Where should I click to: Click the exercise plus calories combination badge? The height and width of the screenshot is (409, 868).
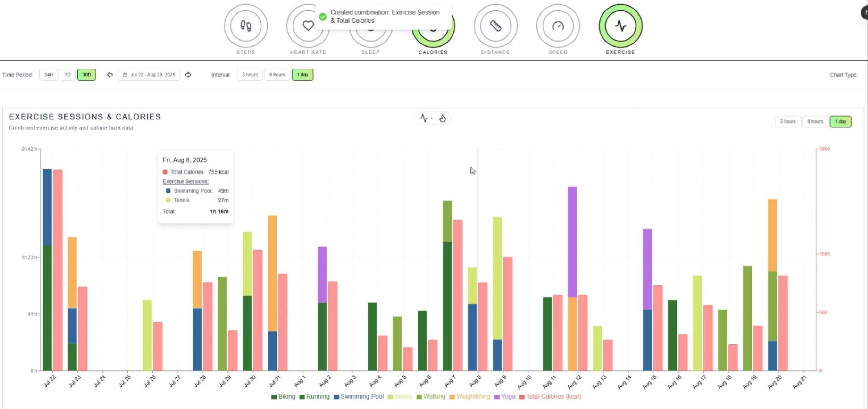point(433,119)
